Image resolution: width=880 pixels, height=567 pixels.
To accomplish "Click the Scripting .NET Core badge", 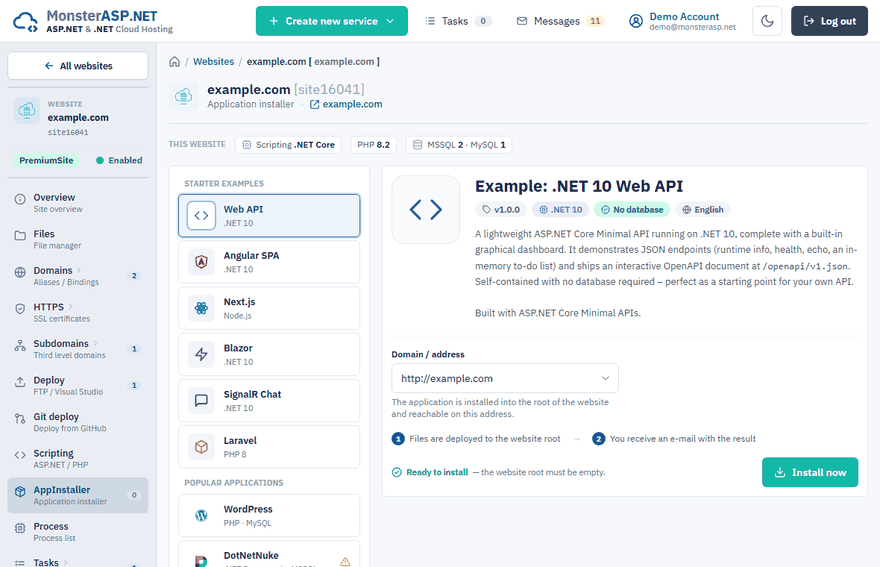I will point(288,145).
